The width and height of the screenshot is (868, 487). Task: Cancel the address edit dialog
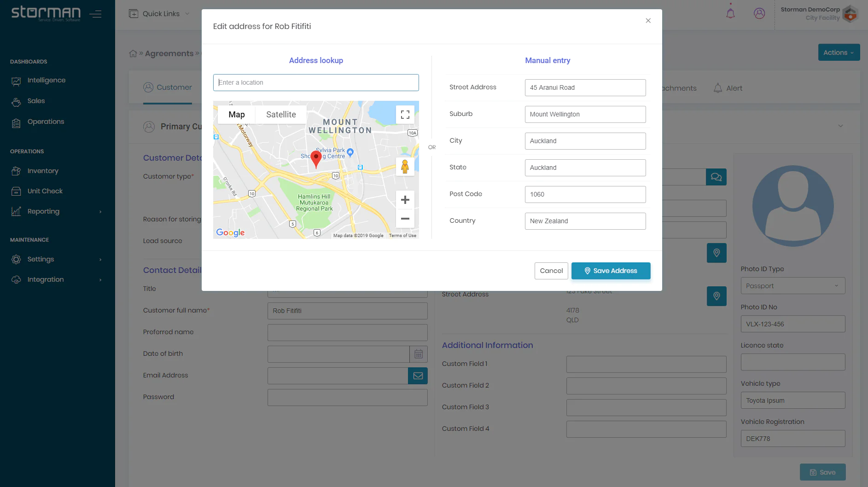[x=551, y=271]
